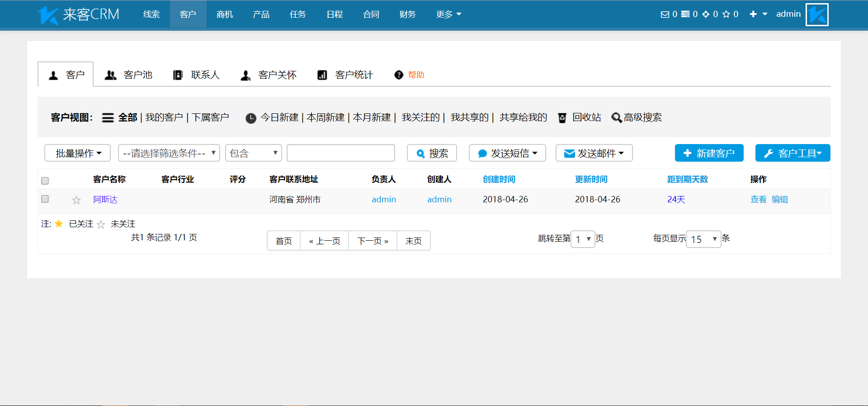Click the 来客CRM logo icon
This screenshot has height=406, width=868.
(48, 15)
